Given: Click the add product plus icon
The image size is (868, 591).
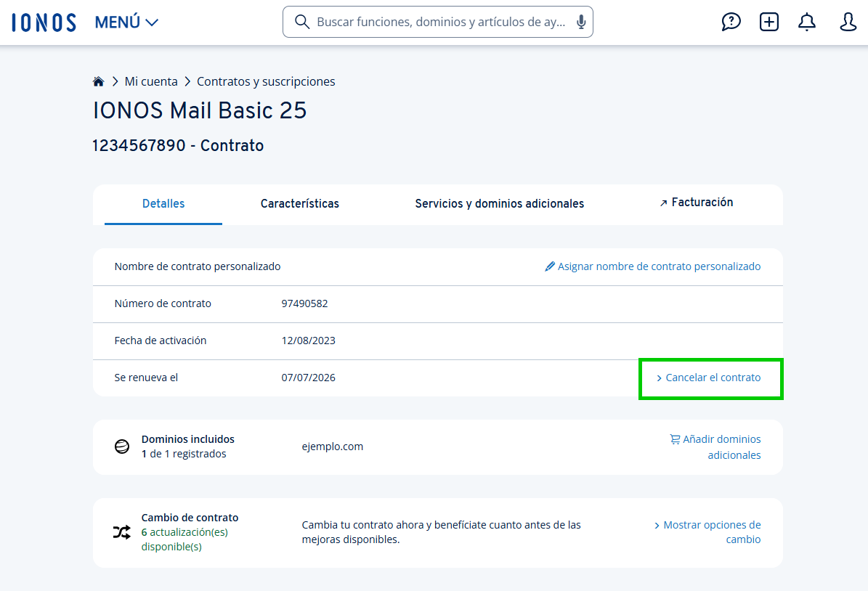Looking at the screenshot, I should pyautogui.click(x=769, y=22).
